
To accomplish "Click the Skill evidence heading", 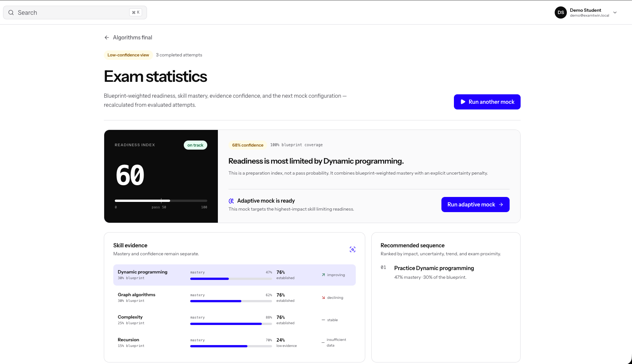I will [x=130, y=245].
